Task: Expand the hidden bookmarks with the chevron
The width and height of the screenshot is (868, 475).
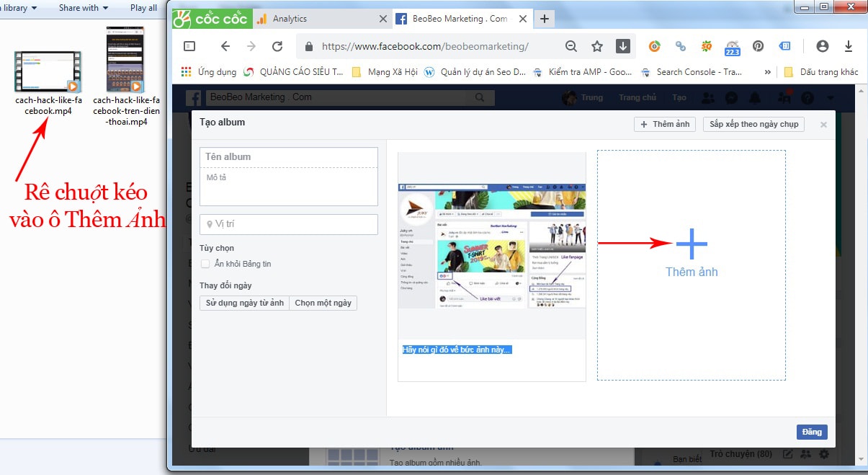Action: 767,71
